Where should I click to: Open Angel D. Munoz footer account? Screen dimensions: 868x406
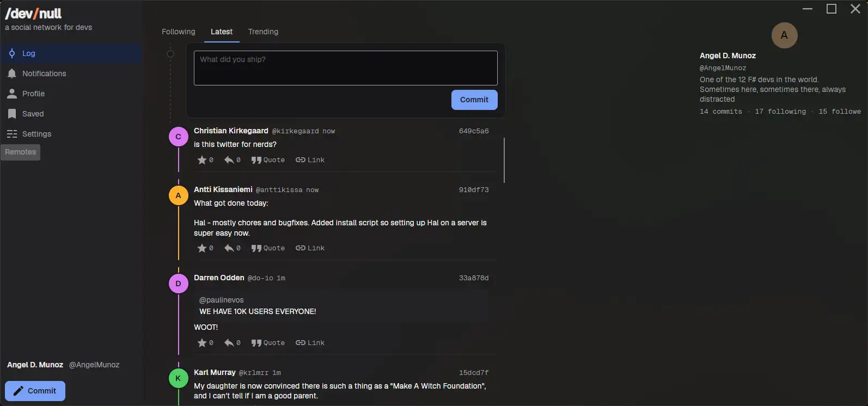tap(63, 365)
